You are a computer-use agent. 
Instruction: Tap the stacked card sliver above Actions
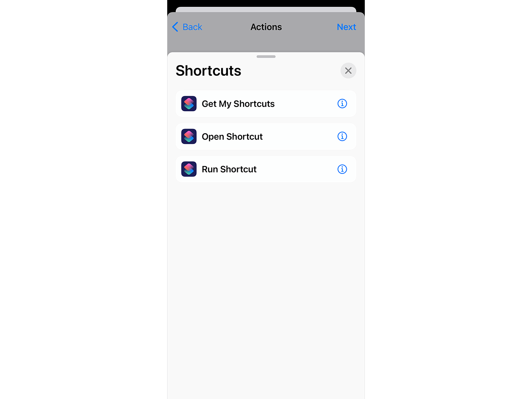click(266, 9)
